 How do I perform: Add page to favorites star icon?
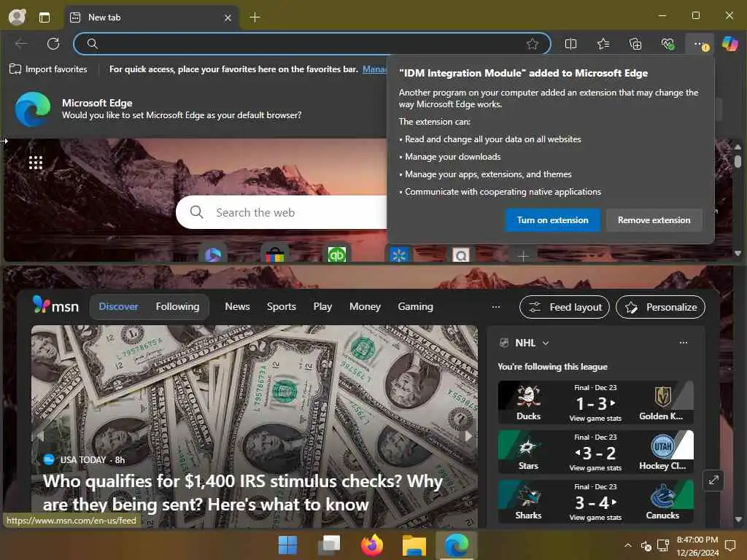point(532,44)
